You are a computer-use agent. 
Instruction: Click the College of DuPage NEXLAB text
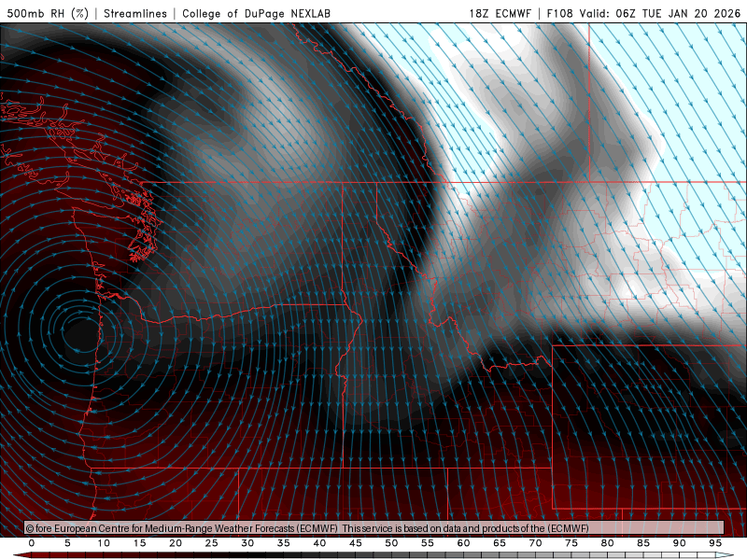pyautogui.click(x=256, y=14)
